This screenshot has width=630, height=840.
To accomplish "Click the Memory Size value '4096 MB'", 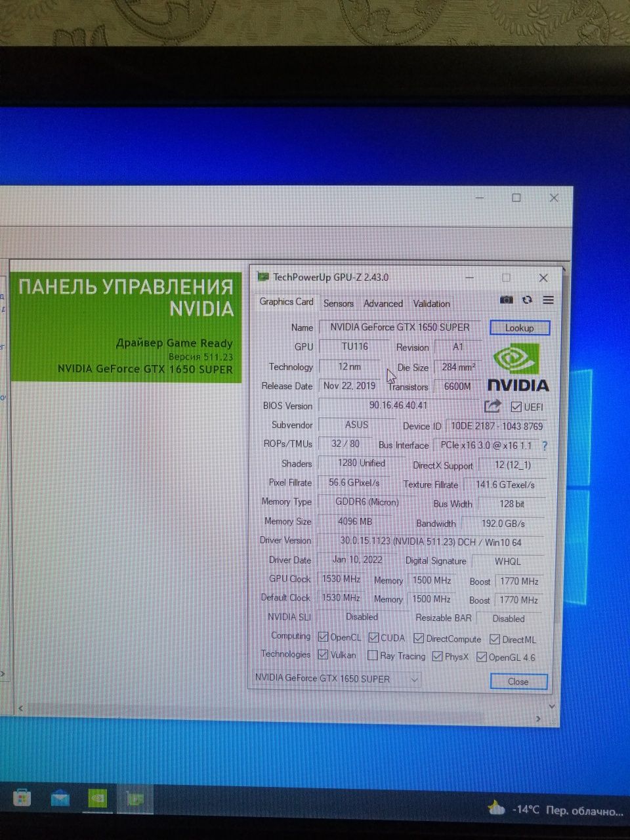I will point(355,522).
